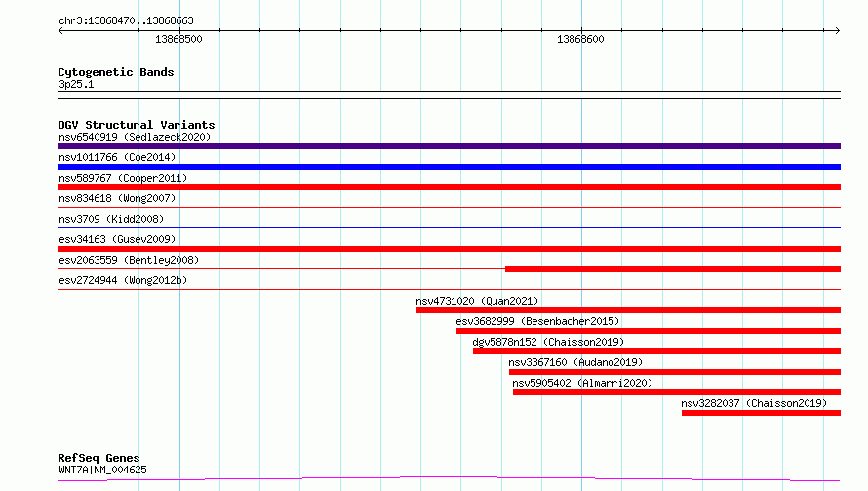868x491 pixels.
Task: Select the DGV Structural Variants track title
Action: pos(137,125)
